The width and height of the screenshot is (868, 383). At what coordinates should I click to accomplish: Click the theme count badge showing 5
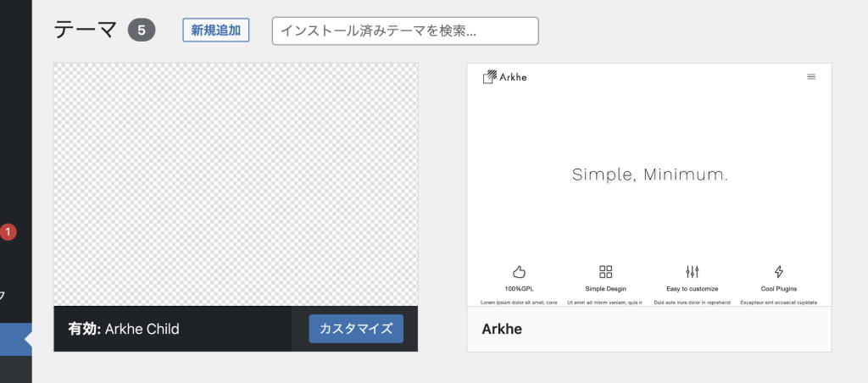point(142,31)
